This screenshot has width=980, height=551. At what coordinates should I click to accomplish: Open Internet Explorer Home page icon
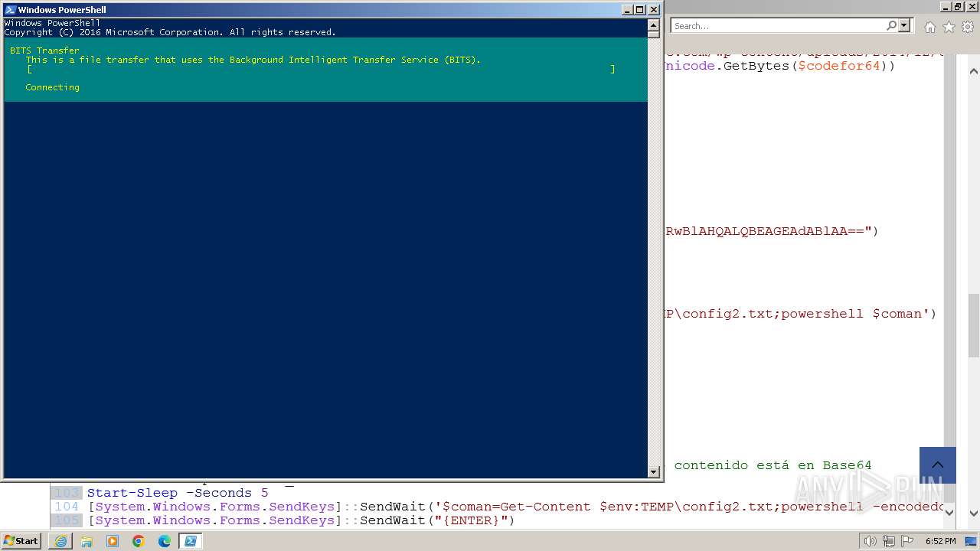tap(929, 27)
